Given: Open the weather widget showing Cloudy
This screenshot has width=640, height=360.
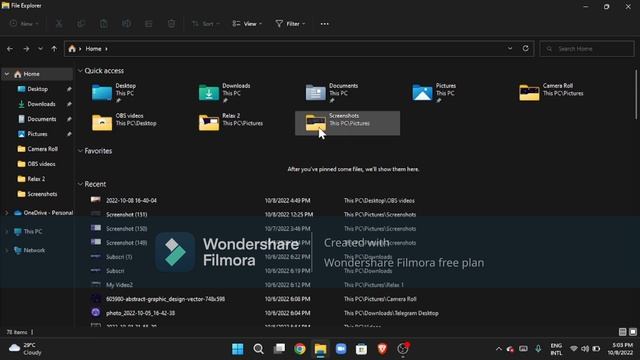Looking at the screenshot, I should [26, 349].
